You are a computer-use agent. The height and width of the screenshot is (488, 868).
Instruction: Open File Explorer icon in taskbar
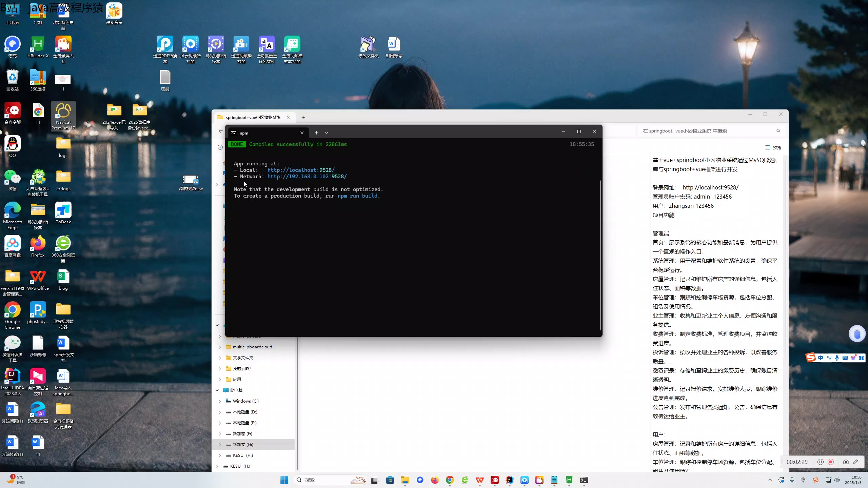pyautogui.click(x=405, y=480)
